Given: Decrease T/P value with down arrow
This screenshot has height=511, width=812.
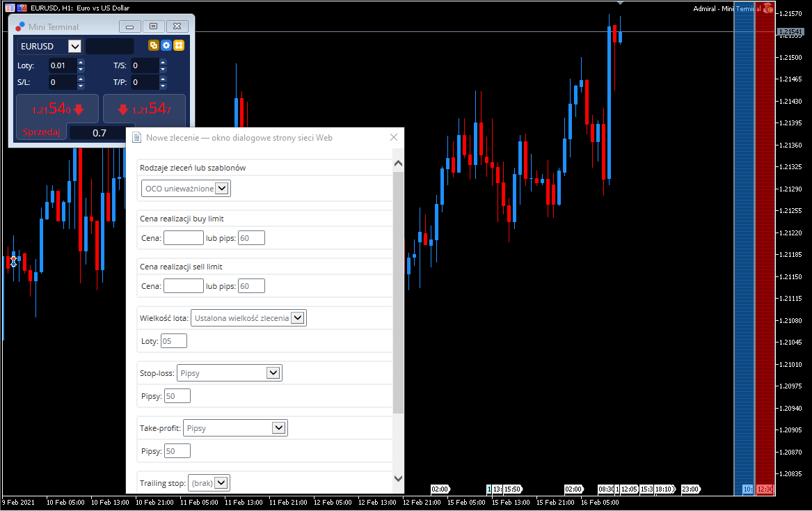Looking at the screenshot, I should coord(163,86).
